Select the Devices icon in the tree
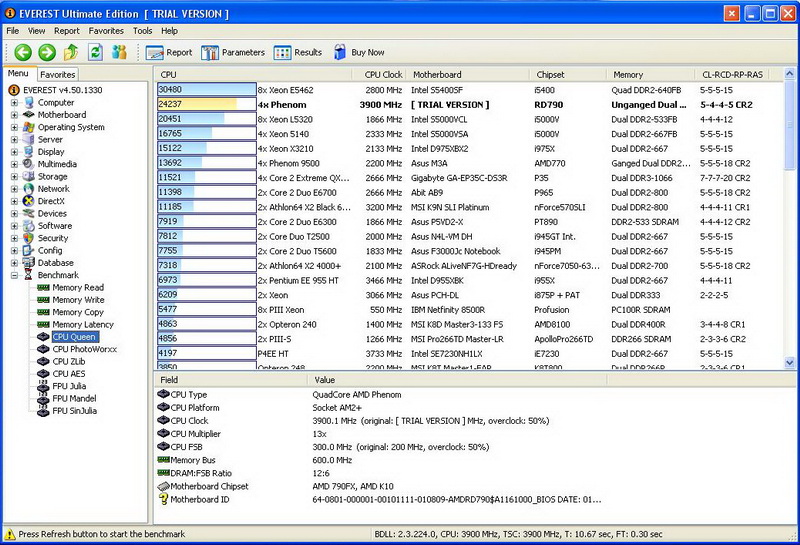Viewport: 800px width, 545px height. coord(29,213)
